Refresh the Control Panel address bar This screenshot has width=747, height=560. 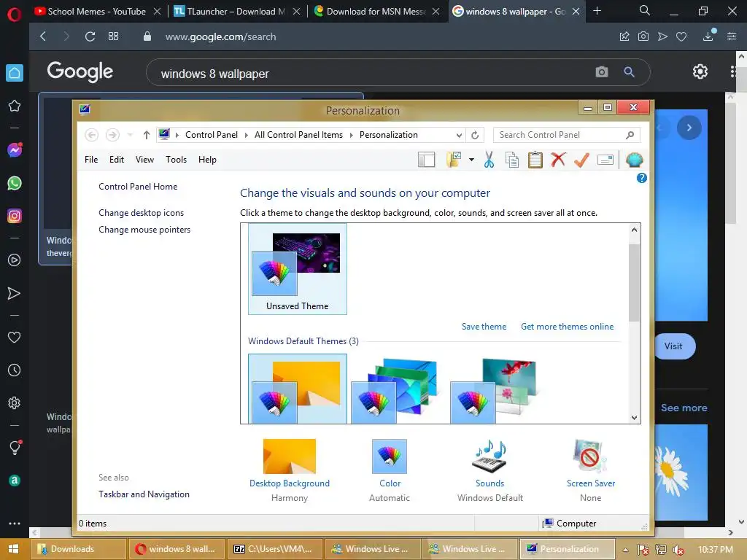pos(475,135)
